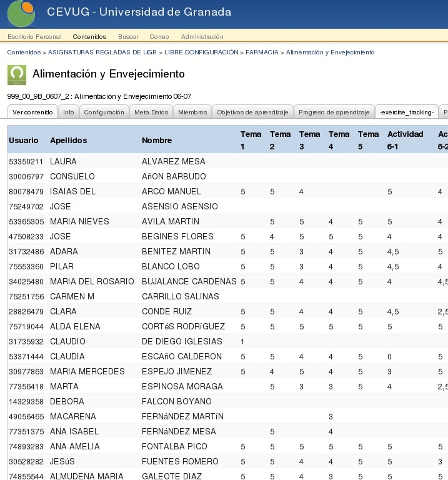448x480 pixels.
Task: Open the Buscar menu item
Action: (x=128, y=37)
